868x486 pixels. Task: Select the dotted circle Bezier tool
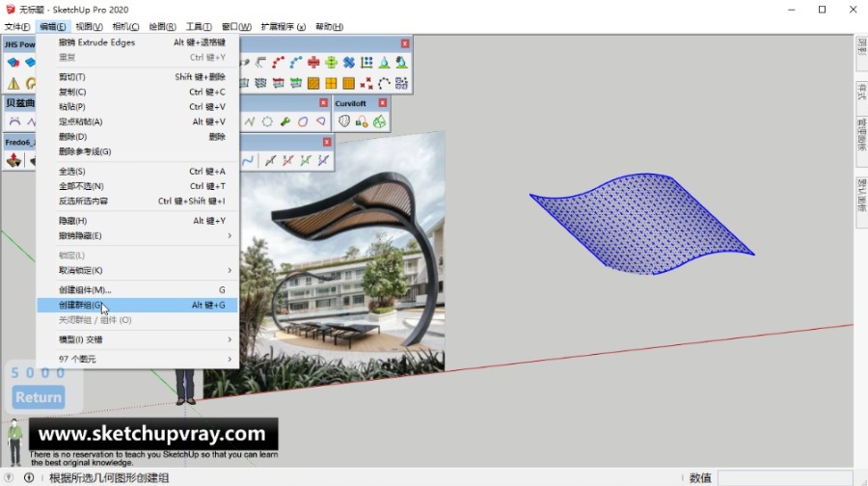tap(267, 121)
